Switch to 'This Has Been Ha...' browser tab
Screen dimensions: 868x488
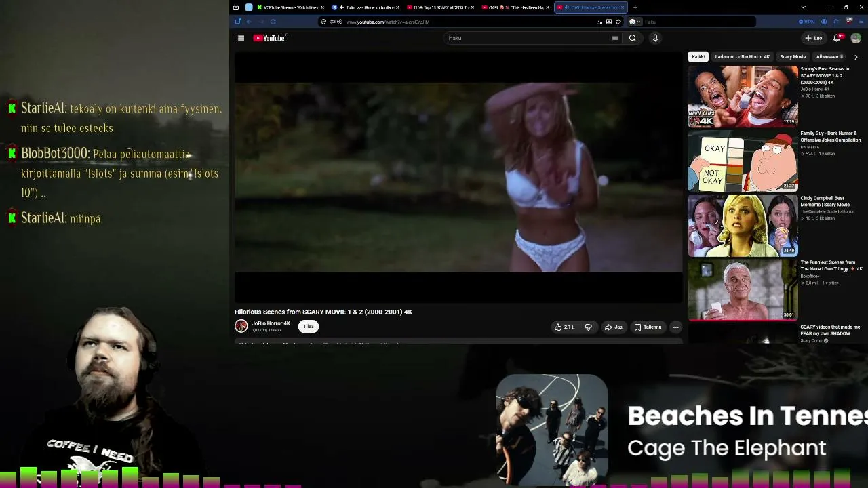tap(515, 7)
